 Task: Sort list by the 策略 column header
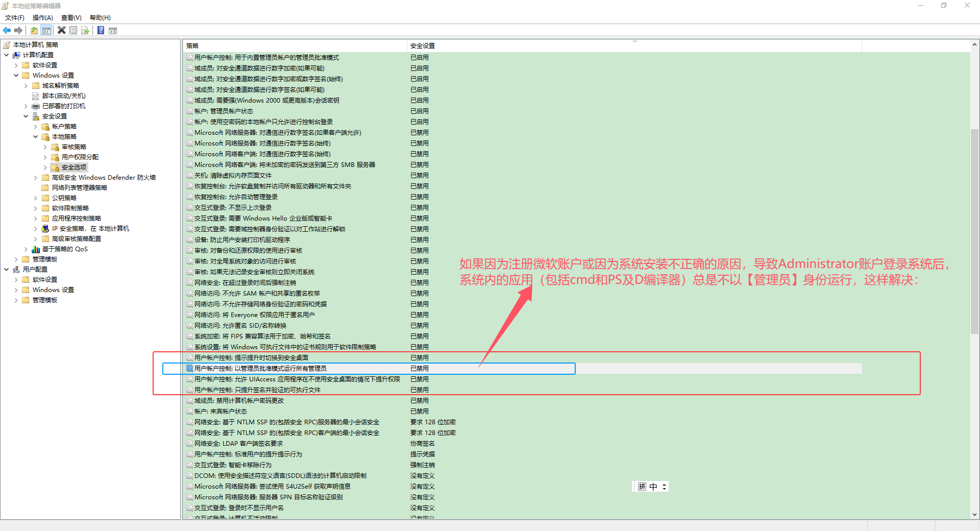pyautogui.click(x=192, y=45)
